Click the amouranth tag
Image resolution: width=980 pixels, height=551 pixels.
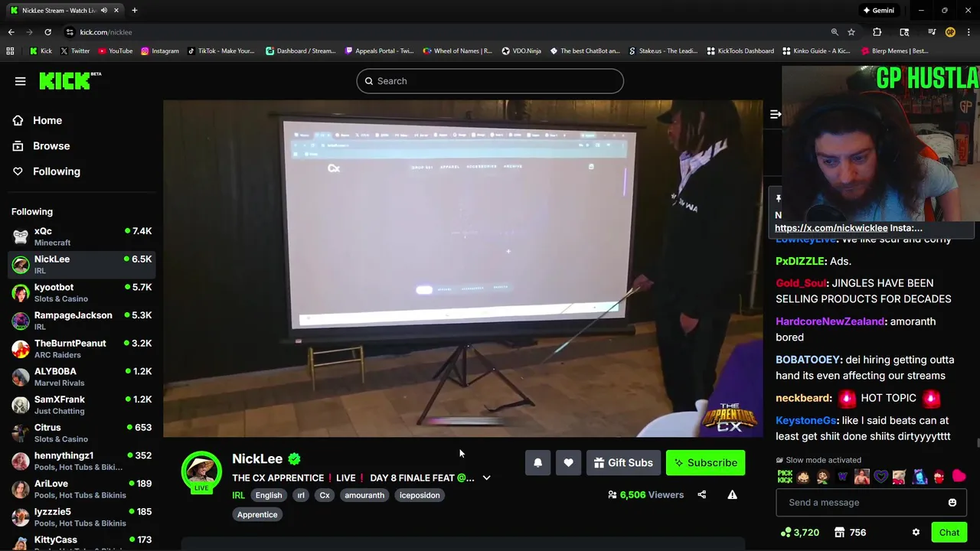[364, 495]
